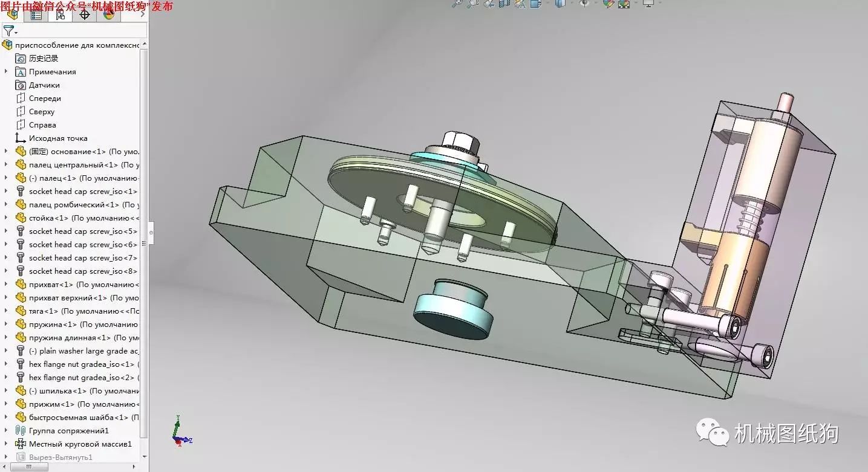Select hex flange nut gradea_iso<1>

click(x=84, y=364)
